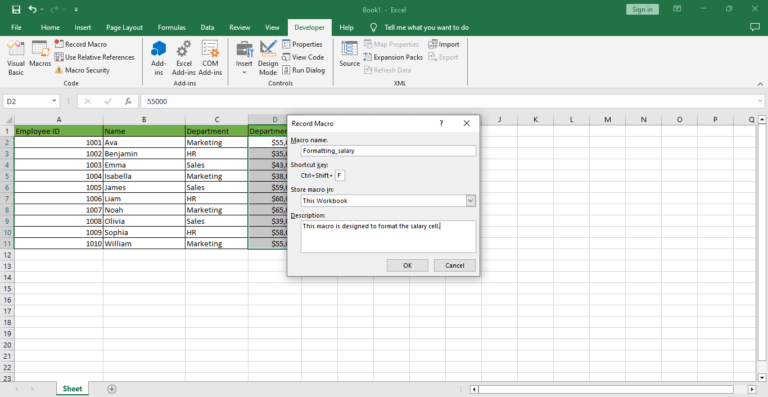768x397 pixels.
Task: Click the Macro name input field
Action: (388, 151)
